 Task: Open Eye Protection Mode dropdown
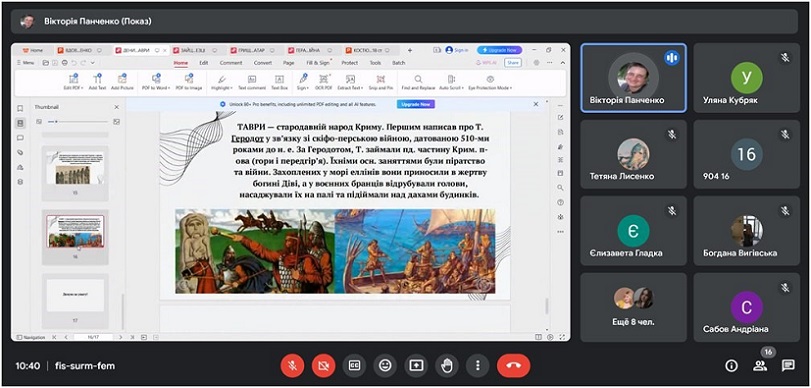490,82
